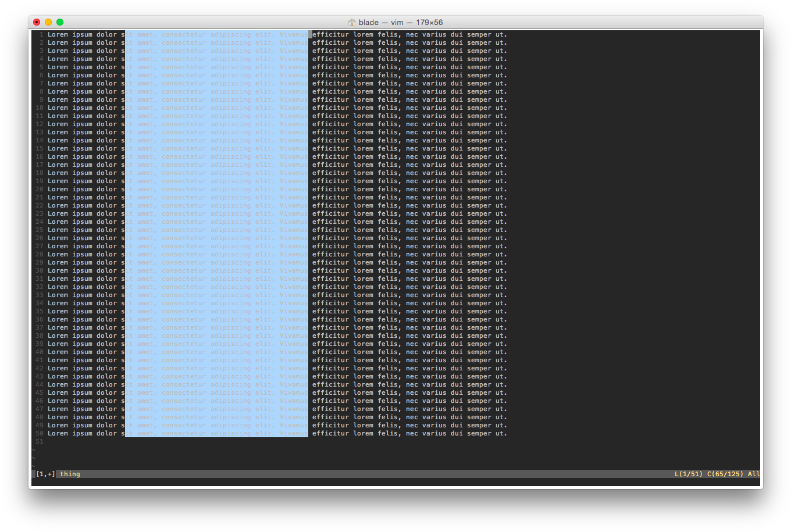
Task: Click line number 25 in the gutter
Action: (39, 230)
